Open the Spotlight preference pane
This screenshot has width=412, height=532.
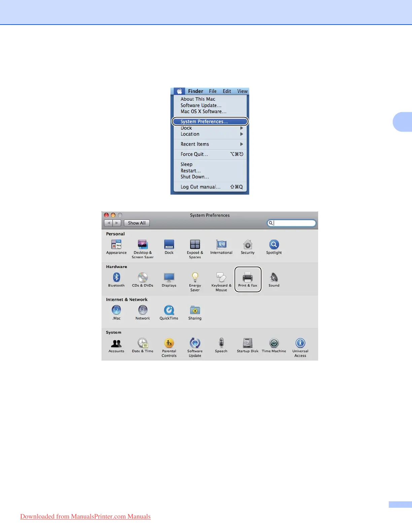(x=274, y=247)
